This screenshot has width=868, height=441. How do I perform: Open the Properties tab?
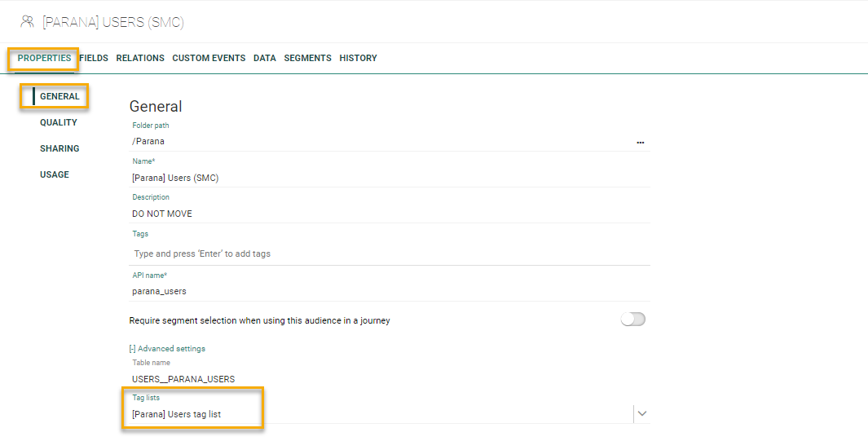point(44,58)
